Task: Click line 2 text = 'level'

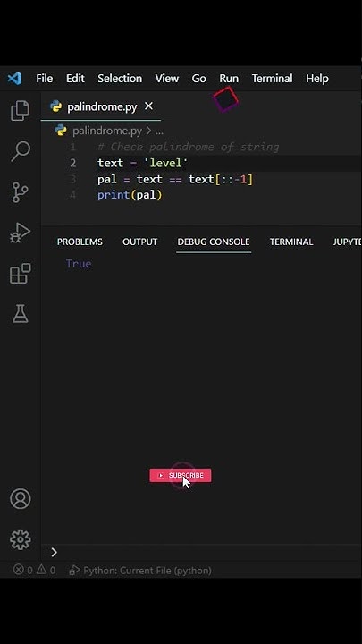Action: tap(142, 163)
